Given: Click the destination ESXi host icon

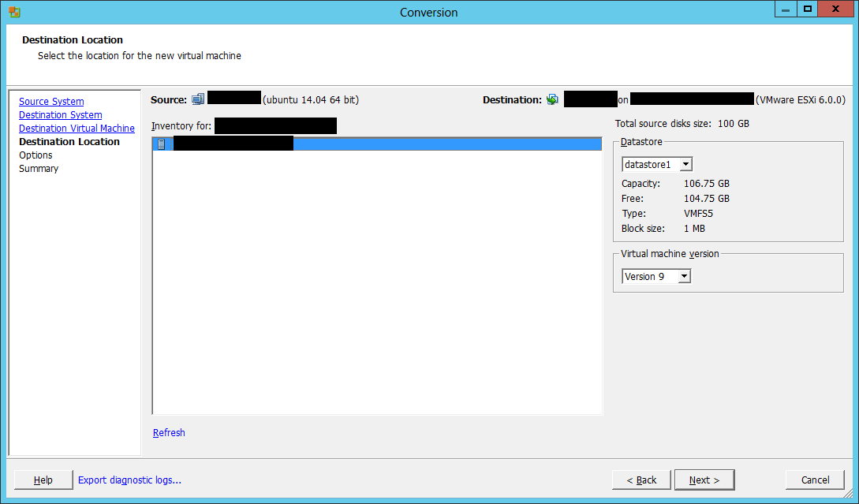Looking at the screenshot, I should [552, 99].
